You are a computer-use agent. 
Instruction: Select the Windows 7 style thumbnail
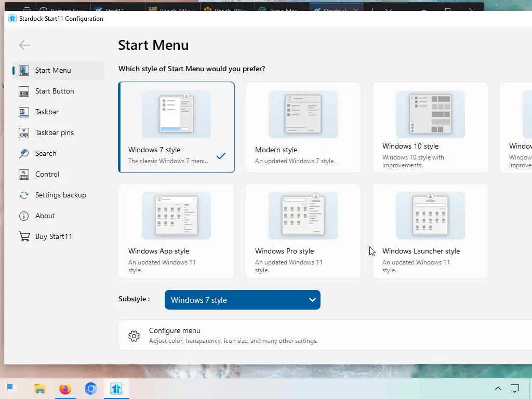[x=176, y=114]
